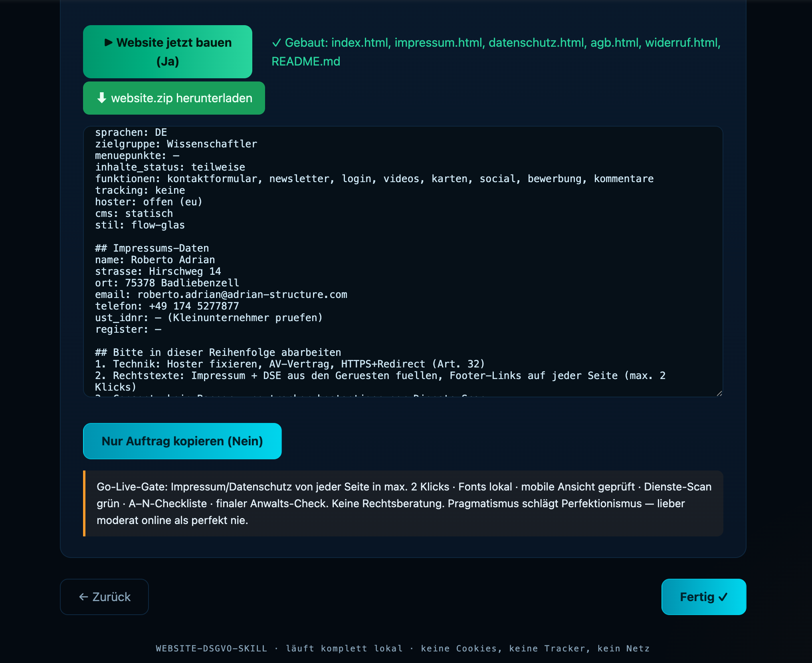Click the 'ust_idnr' Kleinunternehmer line

[x=209, y=318]
